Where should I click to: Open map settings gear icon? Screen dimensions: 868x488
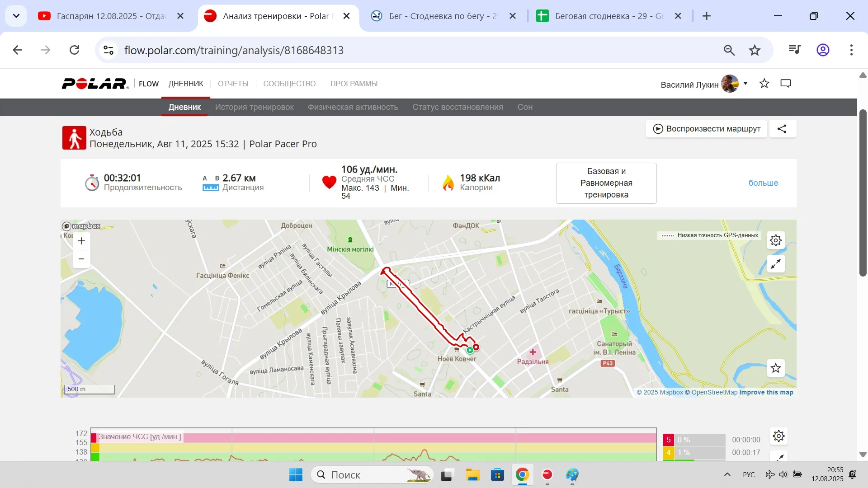click(x=776, y=240)
